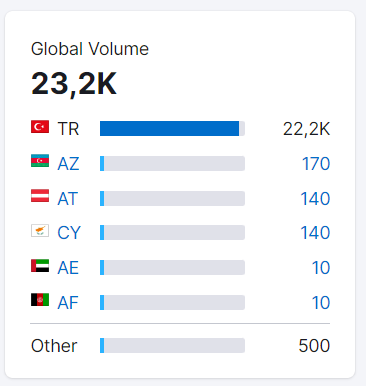Click the 140 volume value for CY
This screenshot has height=386, width=366.
click(x=315, y=233)
